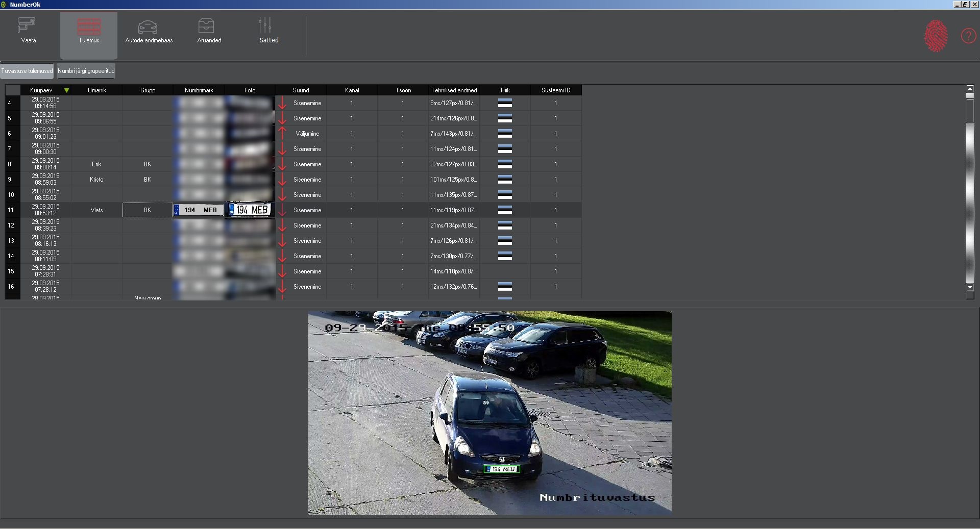This screenshot has height=529, width=980.
Task: Click the green sort arrow in Kuupäev
Action: 66,90
